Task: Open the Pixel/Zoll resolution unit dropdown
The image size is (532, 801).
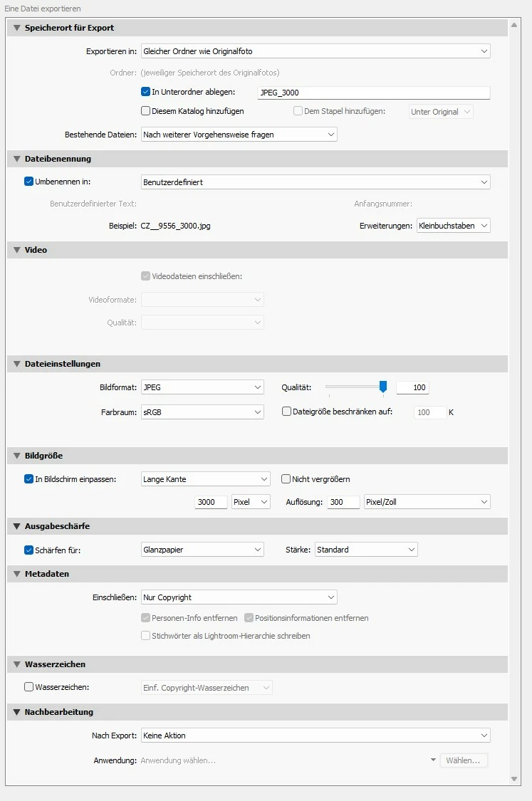Action: click(x=427, y=502)
